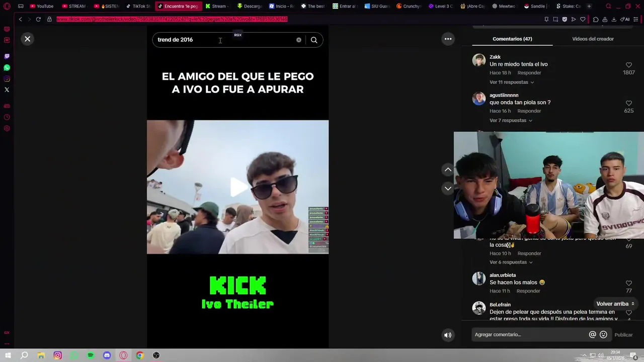Click the 'Agregar comentario' field
This screenshot has height=362, width=644.
pyautogui.click(x=529, y=334)
